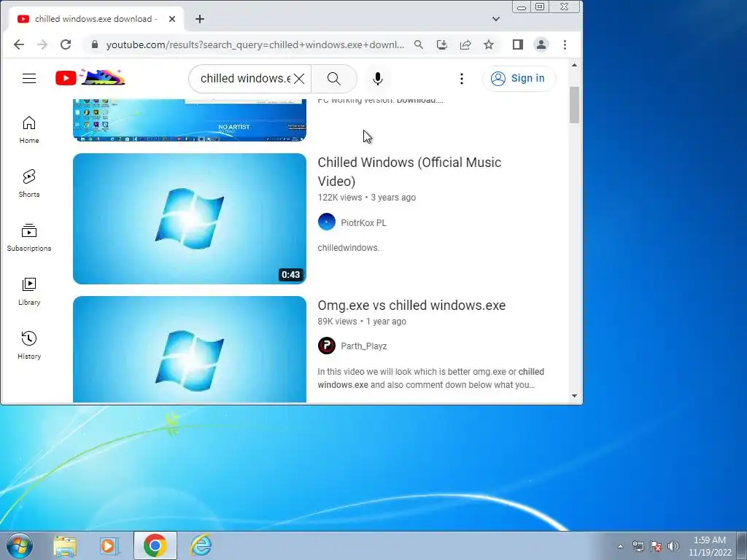Open Chrome three-dot menu
The height and width of the screenshot is (560, 747).
565,44
